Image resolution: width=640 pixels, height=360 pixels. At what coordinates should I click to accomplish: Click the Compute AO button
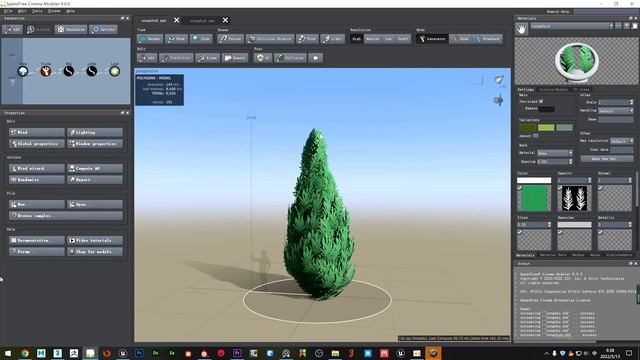point(95,168)
